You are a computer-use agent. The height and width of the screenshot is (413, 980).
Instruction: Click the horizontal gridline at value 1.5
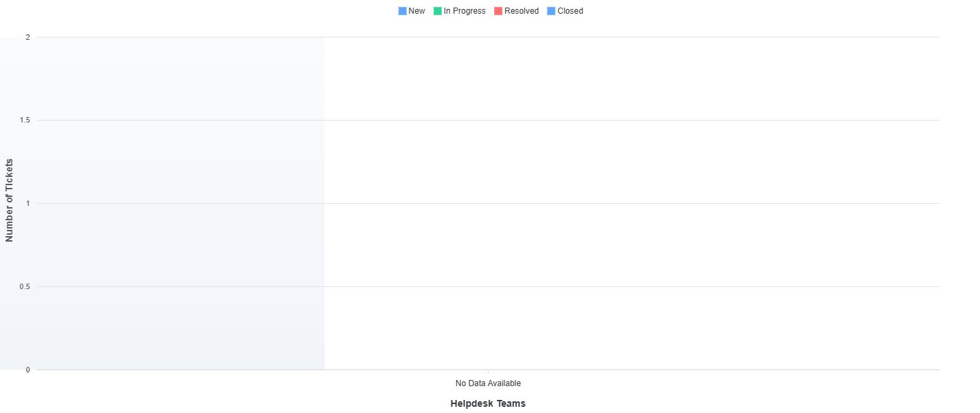[619, 120]
